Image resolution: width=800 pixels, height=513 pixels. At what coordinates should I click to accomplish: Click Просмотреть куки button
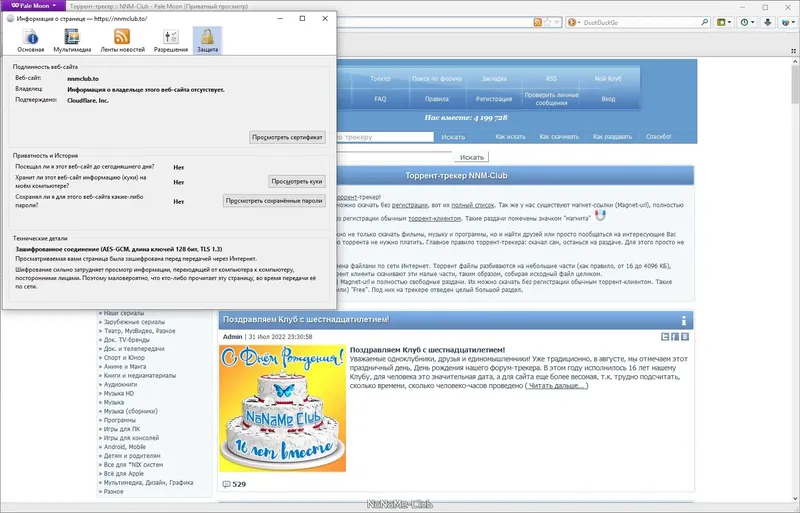[x=297, y=181]
